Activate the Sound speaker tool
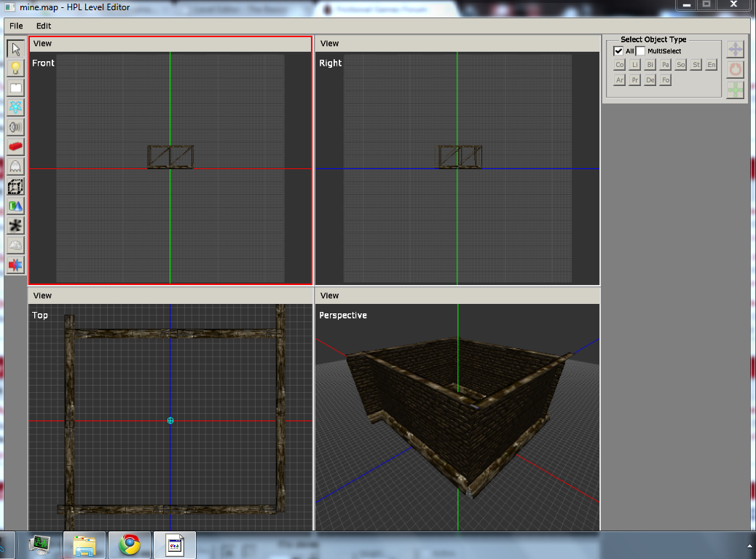 coord(15,128)
